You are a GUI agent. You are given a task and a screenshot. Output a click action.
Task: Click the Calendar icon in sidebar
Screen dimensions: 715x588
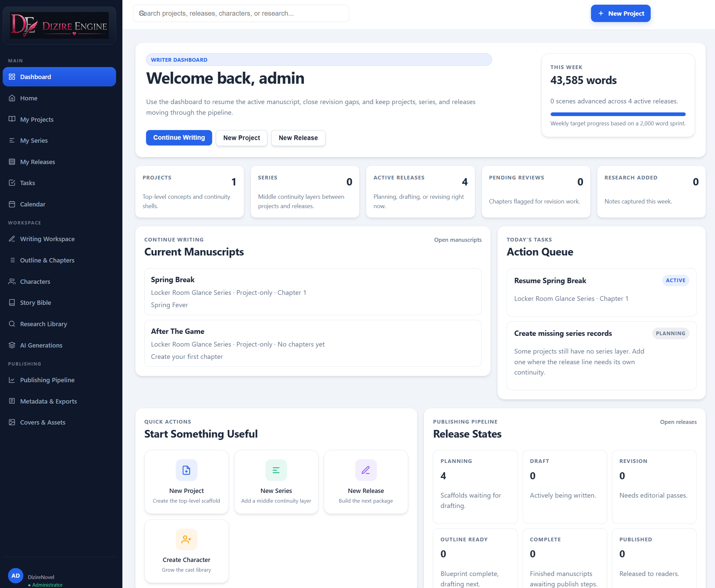[12, 204]
